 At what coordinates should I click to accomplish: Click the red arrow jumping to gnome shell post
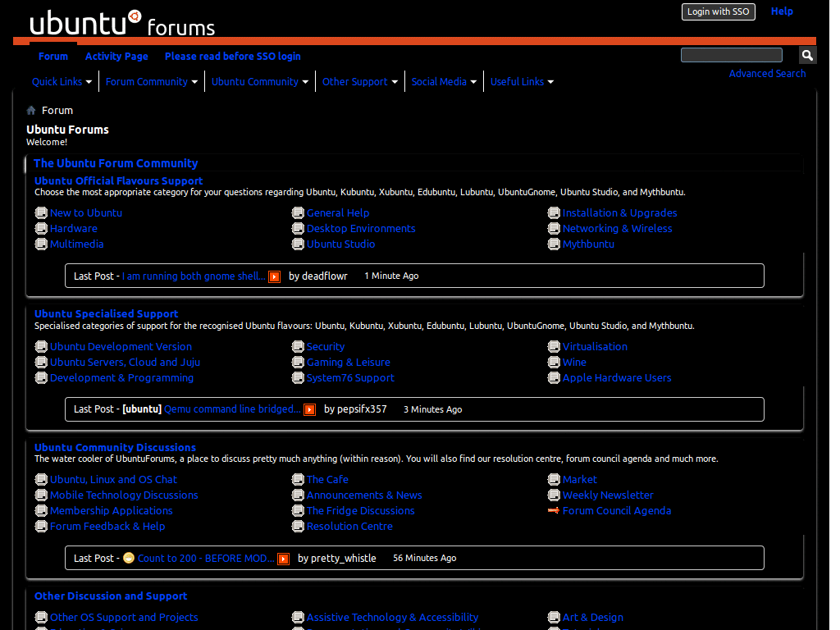click(x=273, y=276)
